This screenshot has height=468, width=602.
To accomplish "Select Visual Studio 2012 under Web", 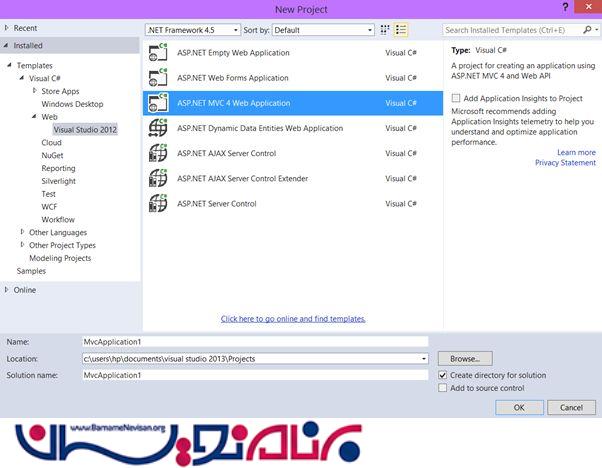I will pyautogui.click(x=85, y=130).
